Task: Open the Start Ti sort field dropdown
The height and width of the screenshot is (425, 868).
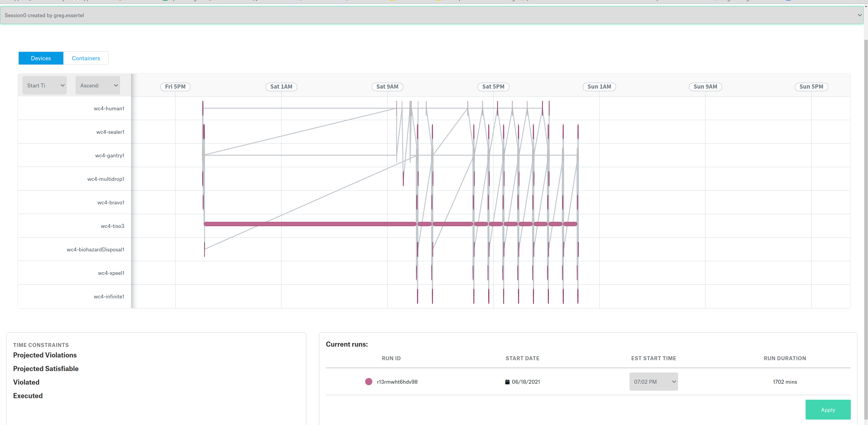Action: click(45, 86)
